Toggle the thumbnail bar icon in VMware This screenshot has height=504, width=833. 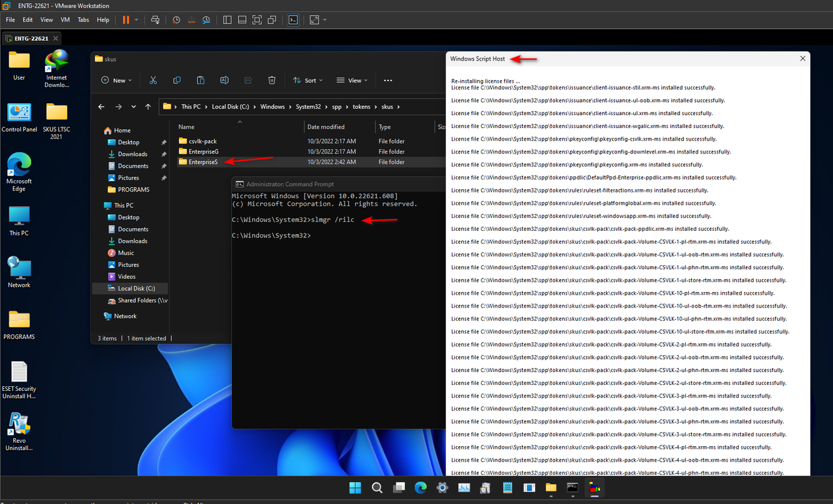242,20
